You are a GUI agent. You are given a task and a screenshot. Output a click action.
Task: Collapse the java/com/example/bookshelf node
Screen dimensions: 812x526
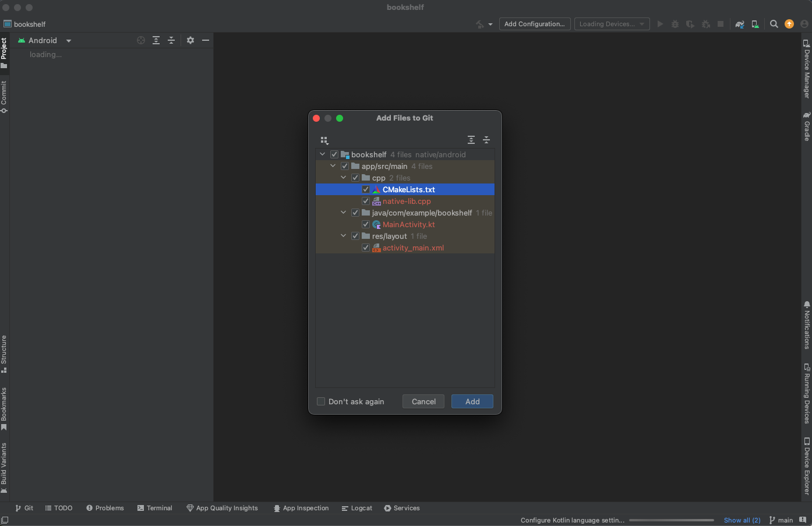point(344,213)
